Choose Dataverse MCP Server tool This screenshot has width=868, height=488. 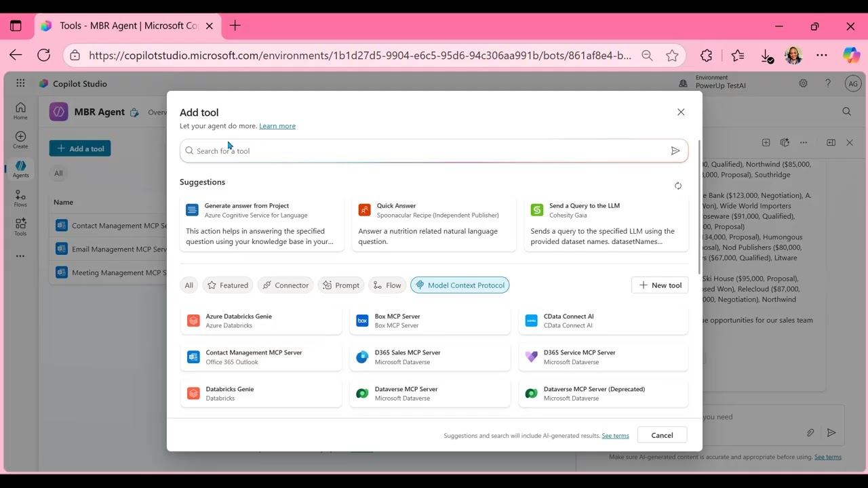[430, 394]
